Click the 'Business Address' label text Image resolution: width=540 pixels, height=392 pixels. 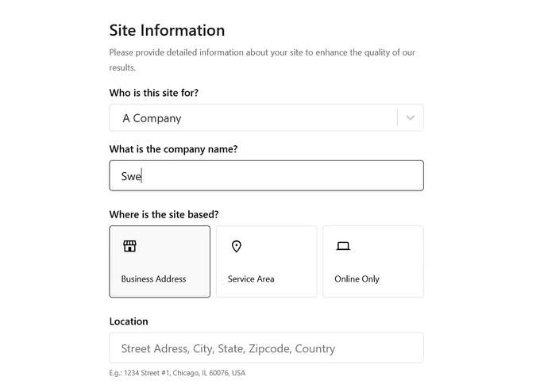[x=153, y=279]
